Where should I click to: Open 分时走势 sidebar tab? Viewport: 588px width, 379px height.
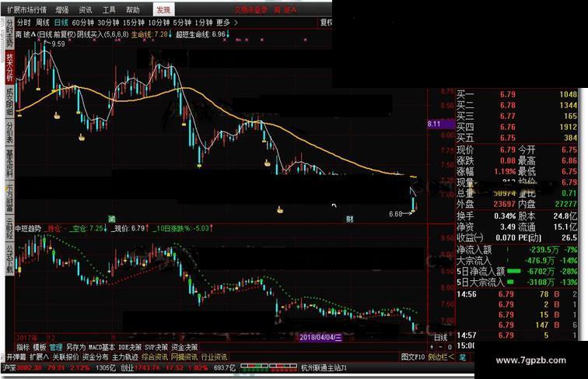click(10, 33)
